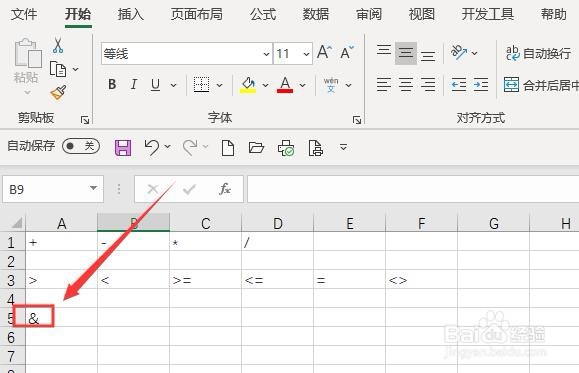Viewport: 579px width, 373px height.
Task: Open Name Box B9 dropdown arrow
Action: [x=93, y=188]
